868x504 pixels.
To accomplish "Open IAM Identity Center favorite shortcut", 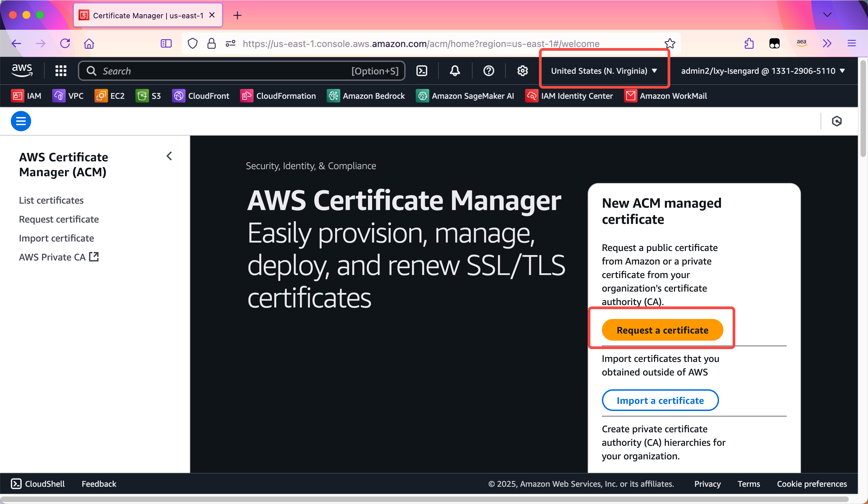I will [569, 96].
